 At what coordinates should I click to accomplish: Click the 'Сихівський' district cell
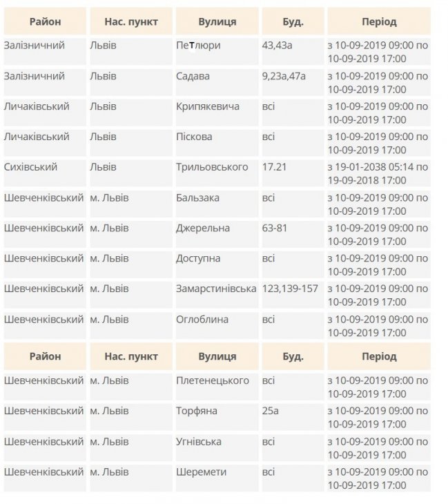click(x=30, y=167)
